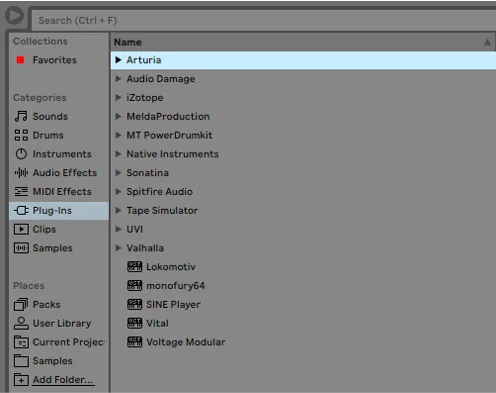Click the MIDI Effects lines icon
Image resolution: width=496 pixels, height=393 pixels.
pos(21,191)
